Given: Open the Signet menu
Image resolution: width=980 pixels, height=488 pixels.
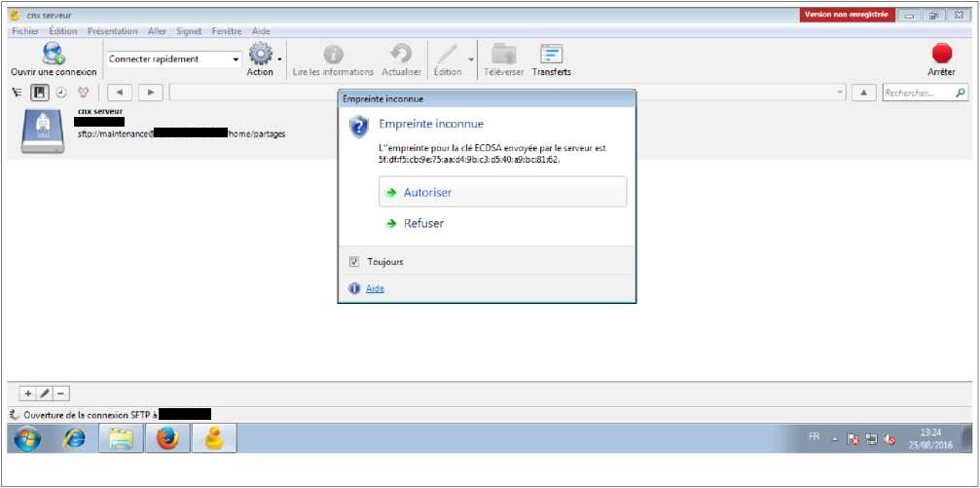Looking at the screenshot, I should 189,31.
